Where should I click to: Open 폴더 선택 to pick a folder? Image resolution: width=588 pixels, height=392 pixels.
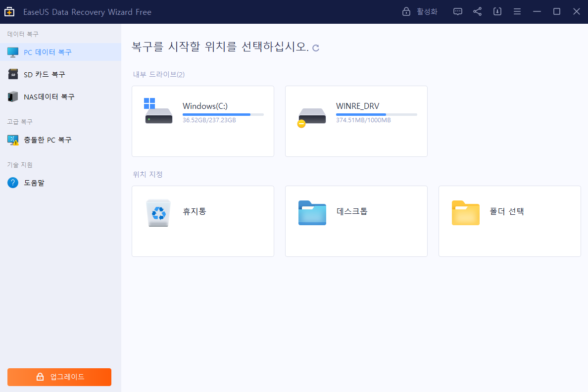509,221
